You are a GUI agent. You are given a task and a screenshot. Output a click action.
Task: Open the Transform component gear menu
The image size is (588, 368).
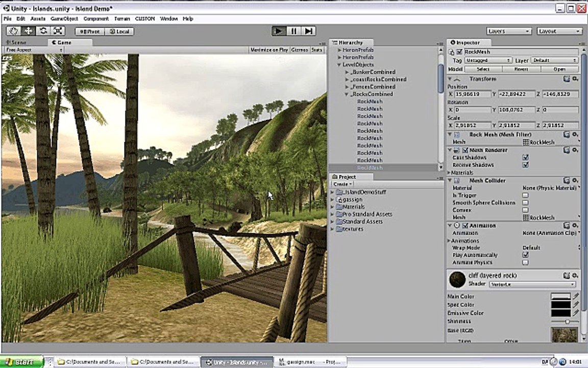575,79
